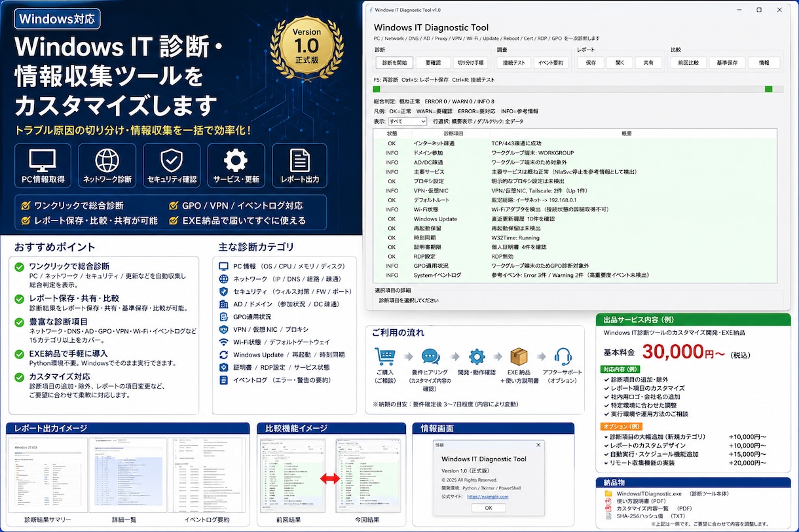
Task: Open 切り分け手順 troubleshooting steps
Action: (x=471, y=63)
